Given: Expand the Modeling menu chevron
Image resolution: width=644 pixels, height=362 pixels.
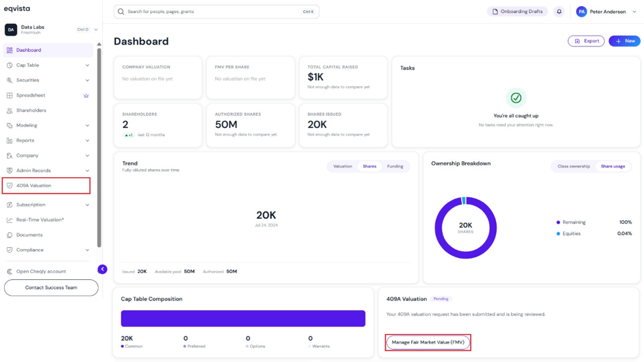Looking at the screenshot, I should 87,126.
